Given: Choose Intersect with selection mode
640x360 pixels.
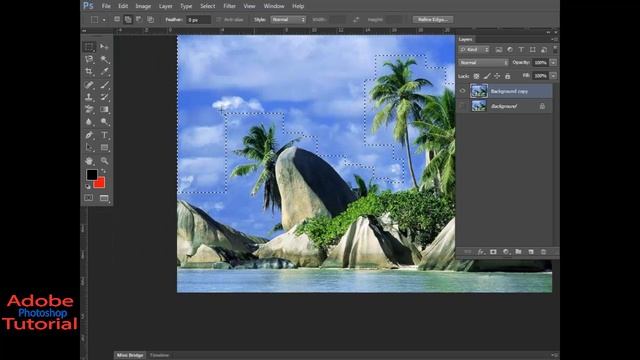Looking at the screenshot, I should 150,19.
